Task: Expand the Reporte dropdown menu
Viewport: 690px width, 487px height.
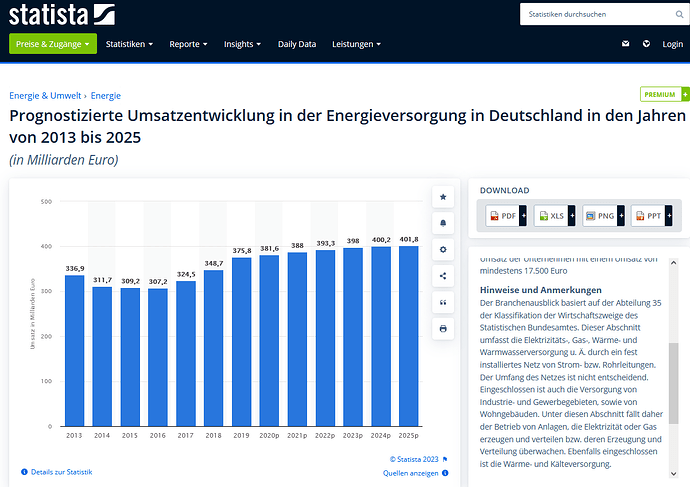Action: point(188,44)
